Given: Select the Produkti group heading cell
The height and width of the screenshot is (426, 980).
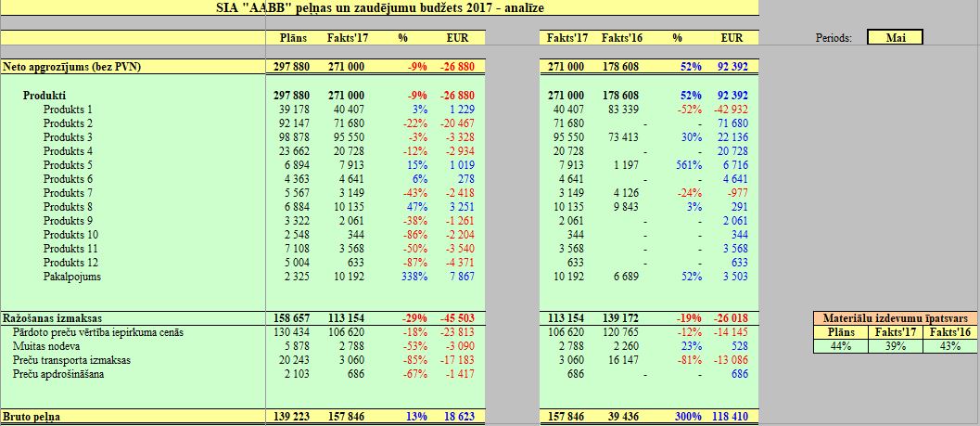Looking at the screenshot, I should click(45, 96).
